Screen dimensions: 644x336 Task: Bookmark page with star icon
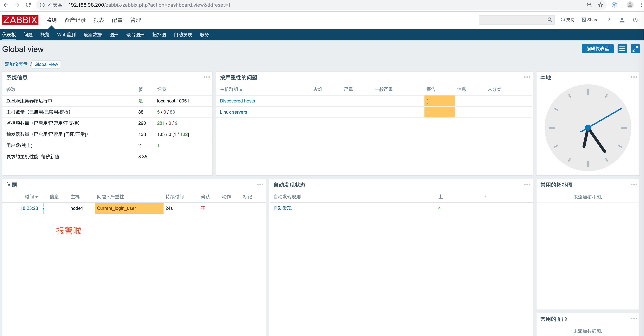pos(601,5)
